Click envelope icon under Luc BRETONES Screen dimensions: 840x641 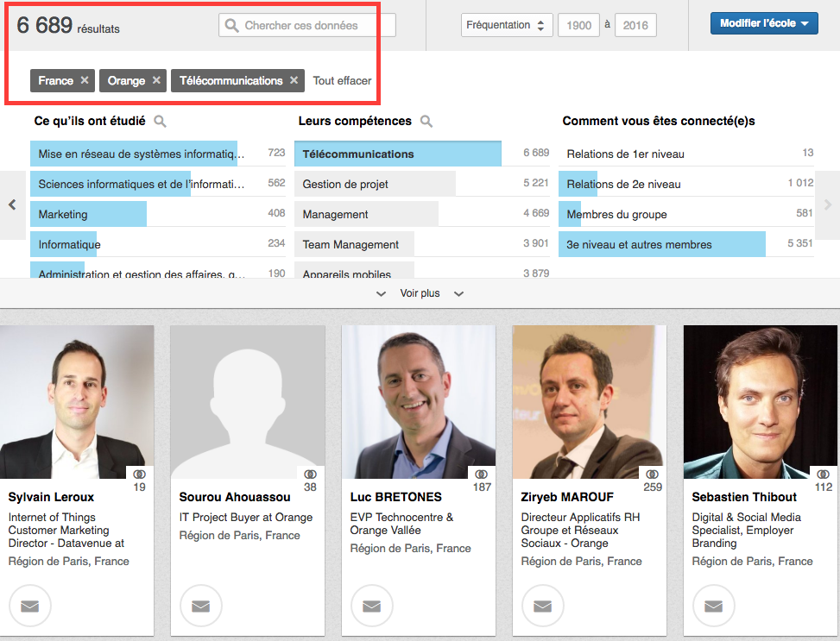click(x=372, y=606)
